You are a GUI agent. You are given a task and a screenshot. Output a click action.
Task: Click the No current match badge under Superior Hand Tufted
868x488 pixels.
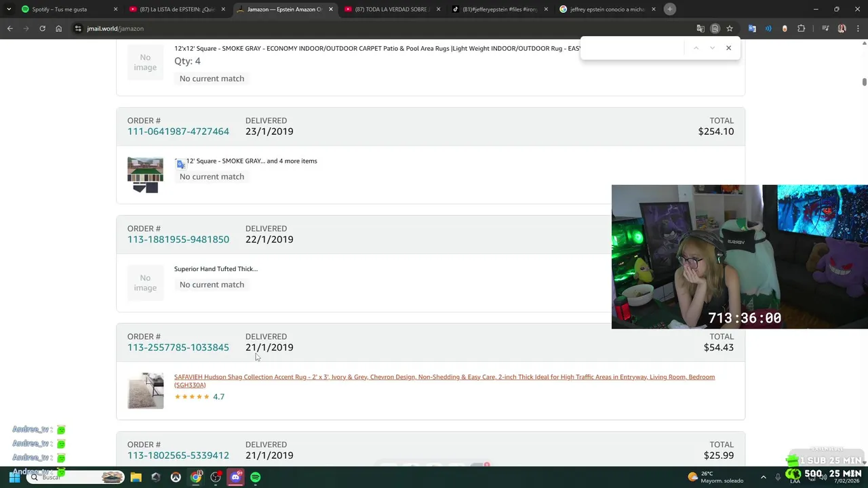click(212, 285)
